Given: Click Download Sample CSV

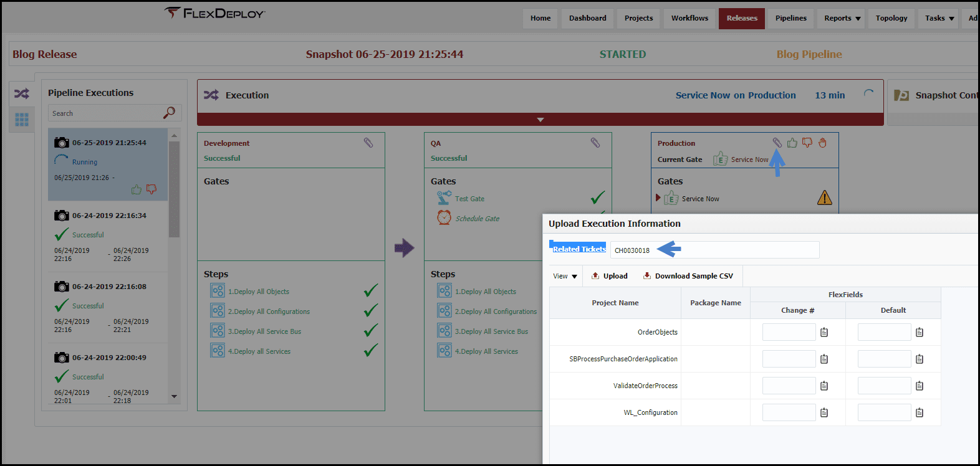Looking at the screenshot, I should [x=688, y=276].
